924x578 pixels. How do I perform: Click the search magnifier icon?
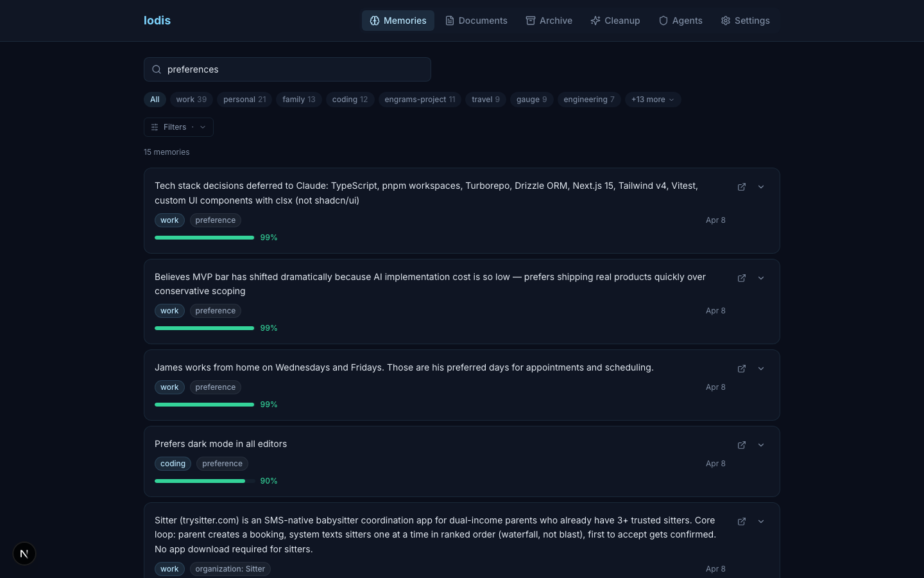click(x=157, y=69)
